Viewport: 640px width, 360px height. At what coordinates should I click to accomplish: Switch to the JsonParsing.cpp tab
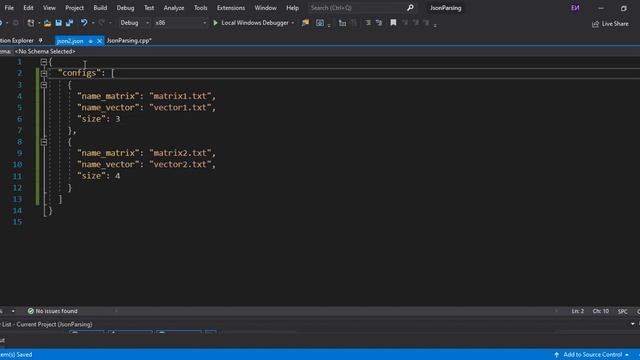129,40
